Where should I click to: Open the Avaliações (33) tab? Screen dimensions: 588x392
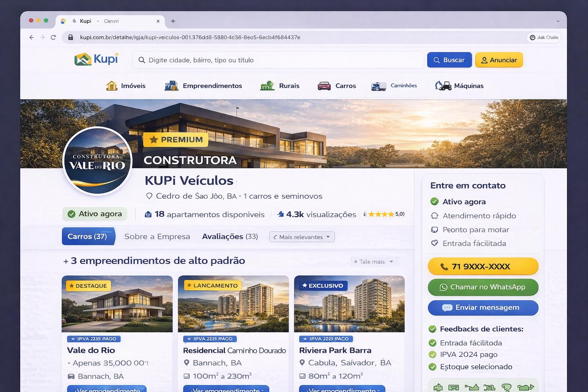point(230,237)
